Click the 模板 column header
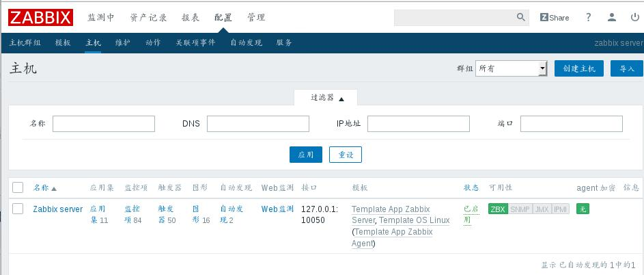Viewport: 644px width, 275px height. tap(360, 187)
